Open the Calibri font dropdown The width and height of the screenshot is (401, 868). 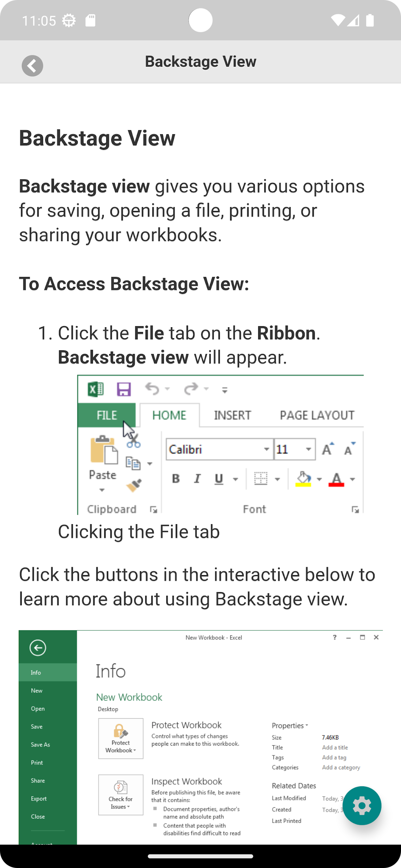click(267, 449)
